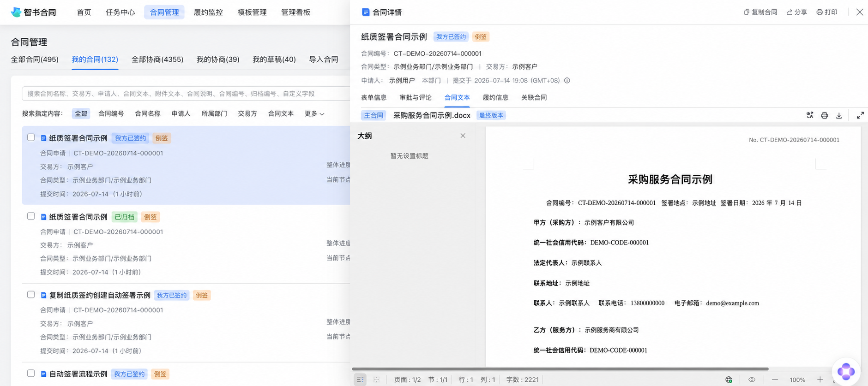Click the translate icon in document toolbar
The width and height of the screenshot is (868, 386).
810,115
